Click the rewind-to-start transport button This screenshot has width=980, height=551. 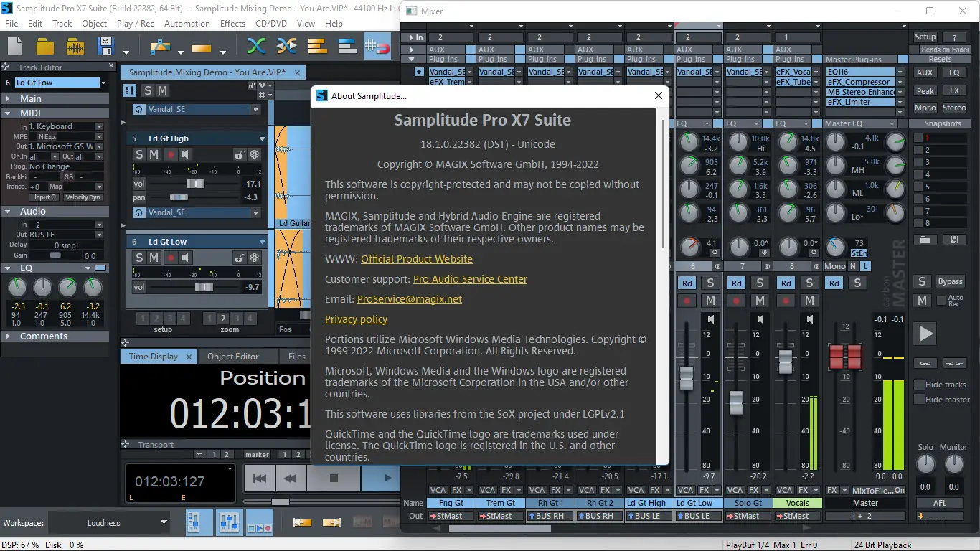click(x=260, y=478)
